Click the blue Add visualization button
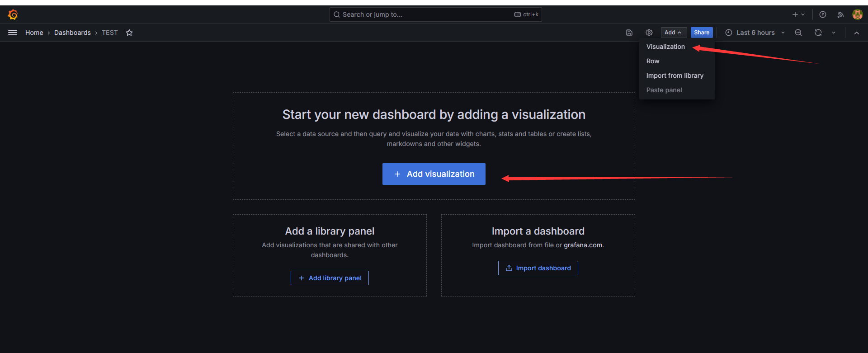Screen dimensions: 868x353 (434, 174)
